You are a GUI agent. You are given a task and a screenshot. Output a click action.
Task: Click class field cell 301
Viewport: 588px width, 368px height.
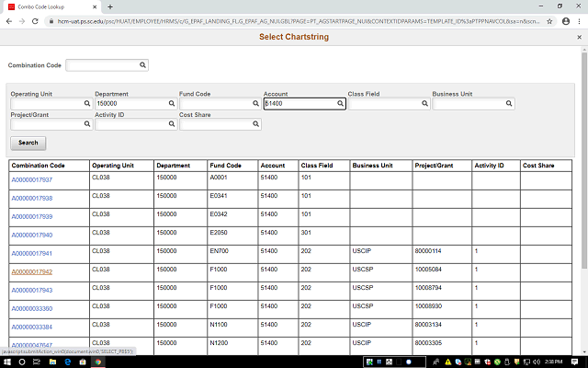tap(306, 233)
